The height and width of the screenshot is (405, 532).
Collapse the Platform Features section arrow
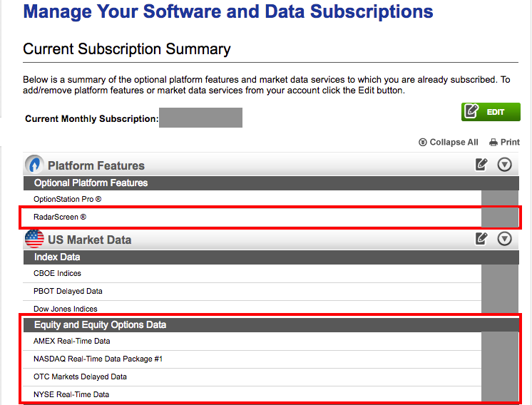[504, 165]
